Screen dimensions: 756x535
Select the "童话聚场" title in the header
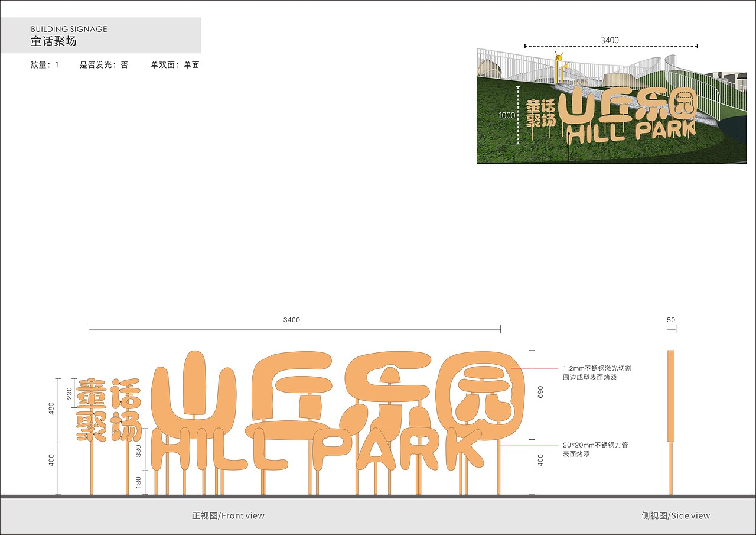[x=53, y=41]
